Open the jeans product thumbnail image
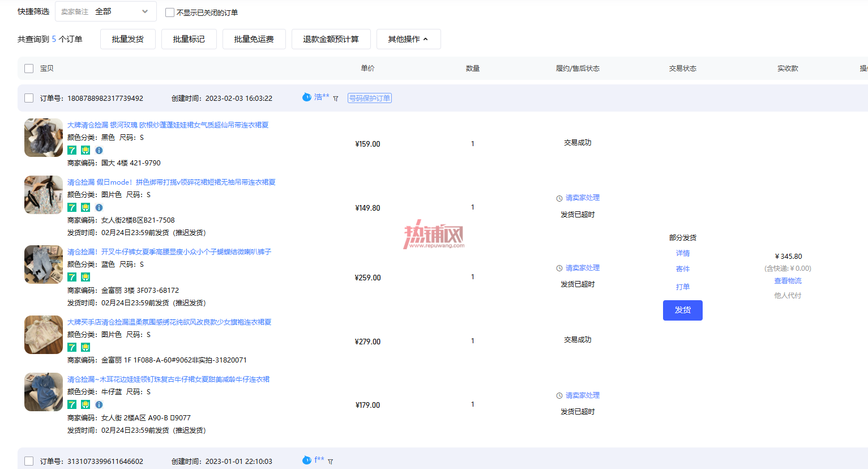The height and width of the screenshot is (469, 868). [44, 265]
